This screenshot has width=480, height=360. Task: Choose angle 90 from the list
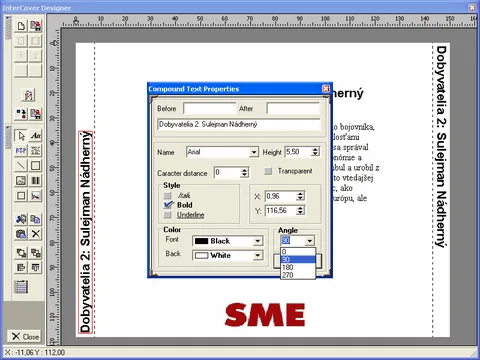298,259
